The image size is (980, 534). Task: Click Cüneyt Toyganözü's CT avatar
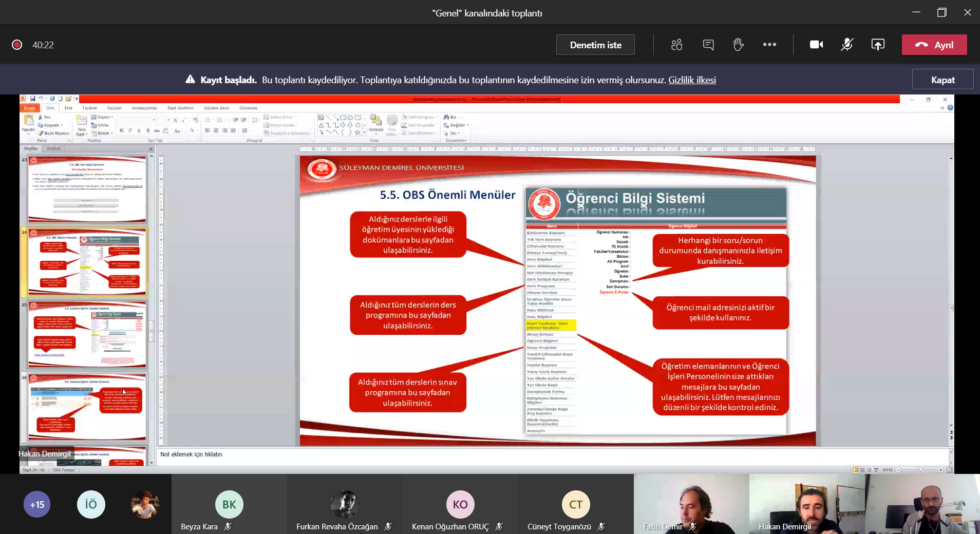(x=575, y=504)
